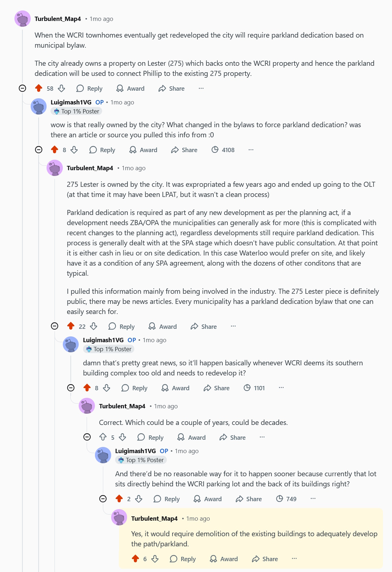Toggle downvote on the comment with 22 votes
This screenshot has height=572, width=392.
(x=93, y=326)
